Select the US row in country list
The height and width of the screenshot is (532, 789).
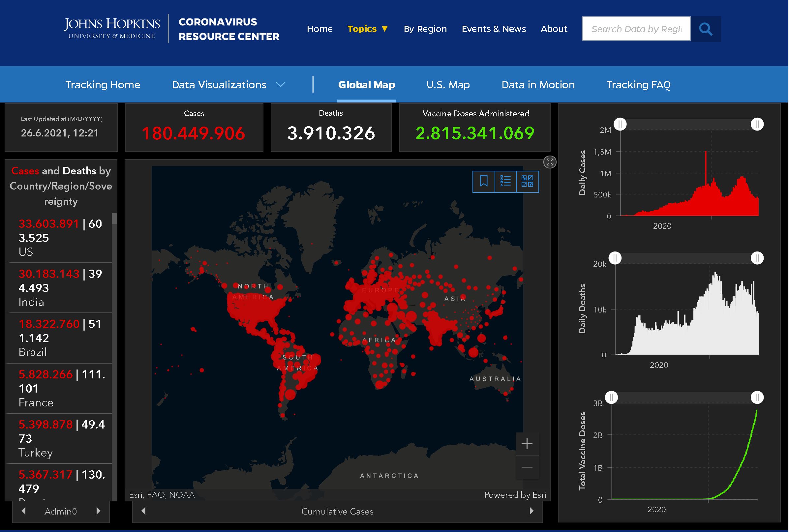click(59, 238)
